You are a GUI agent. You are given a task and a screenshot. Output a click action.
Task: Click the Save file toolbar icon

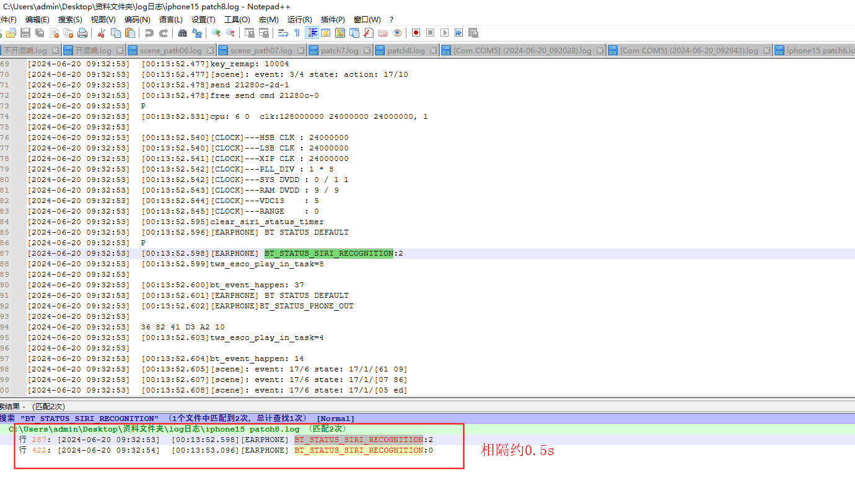(x=25, y=33)
